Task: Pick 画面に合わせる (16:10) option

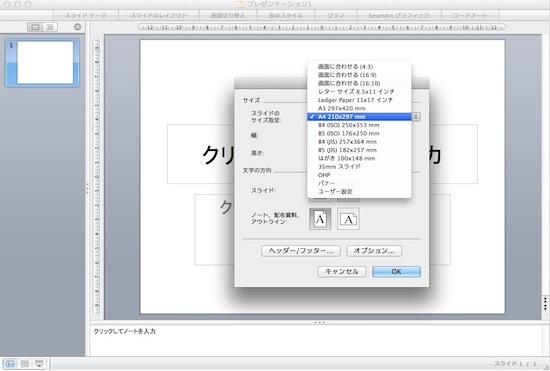Action: [x=359, y=83]
